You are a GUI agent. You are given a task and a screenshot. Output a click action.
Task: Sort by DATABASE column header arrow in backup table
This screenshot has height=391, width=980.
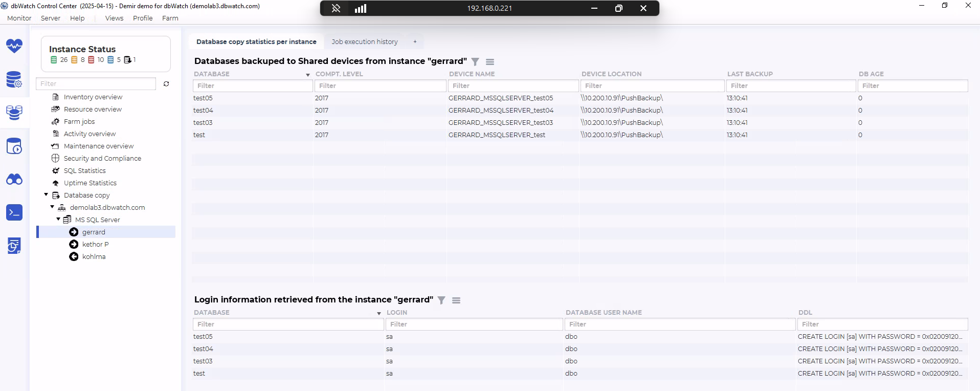[x=308, y=75]
